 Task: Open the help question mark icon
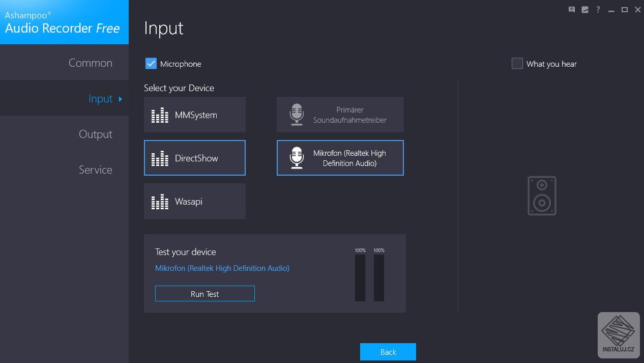tap(598, 10)
